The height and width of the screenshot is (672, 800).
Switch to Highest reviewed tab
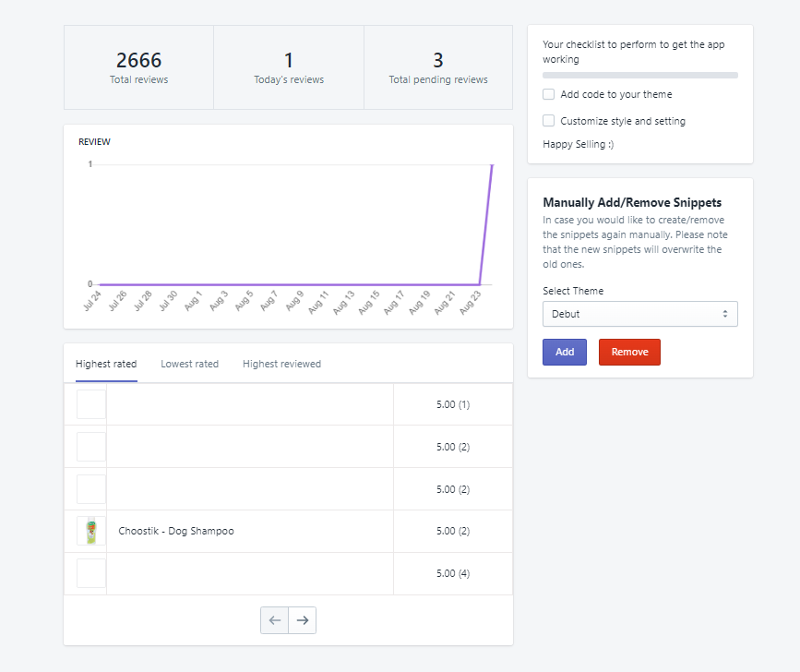(x=281, y=364)
